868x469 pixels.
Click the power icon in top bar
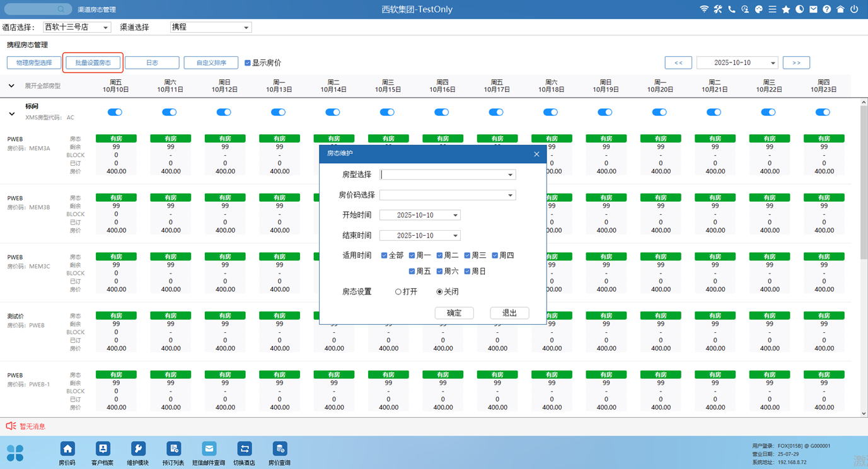[854, 9]
